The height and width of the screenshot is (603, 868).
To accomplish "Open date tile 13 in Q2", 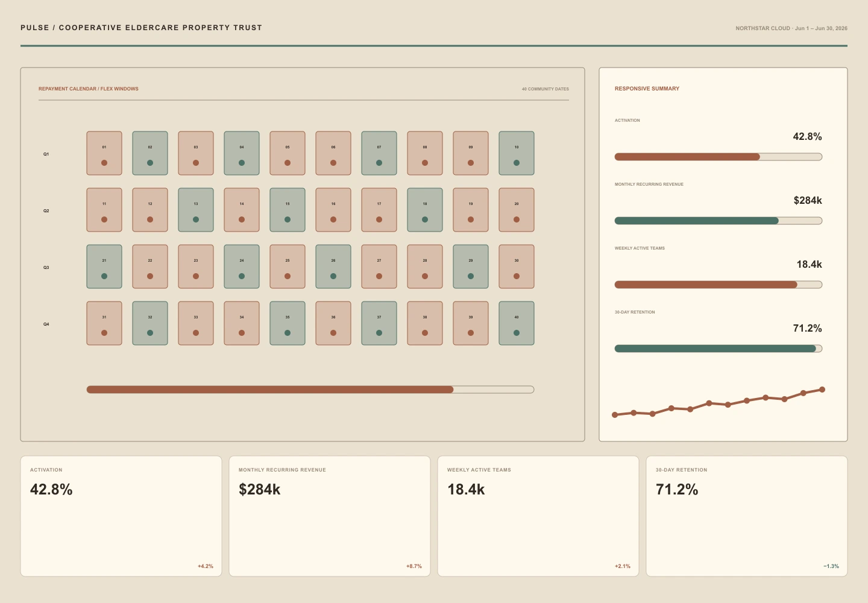I will [196, 210].
